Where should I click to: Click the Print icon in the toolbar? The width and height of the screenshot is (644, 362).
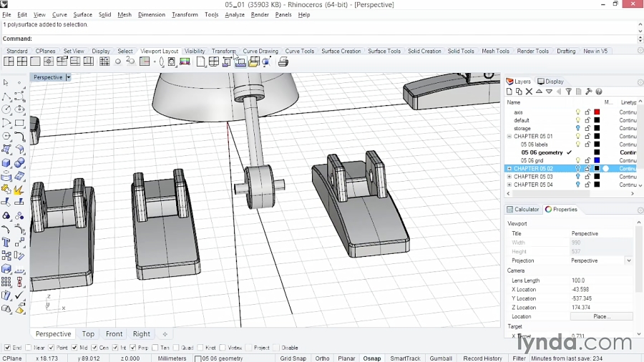283,62
